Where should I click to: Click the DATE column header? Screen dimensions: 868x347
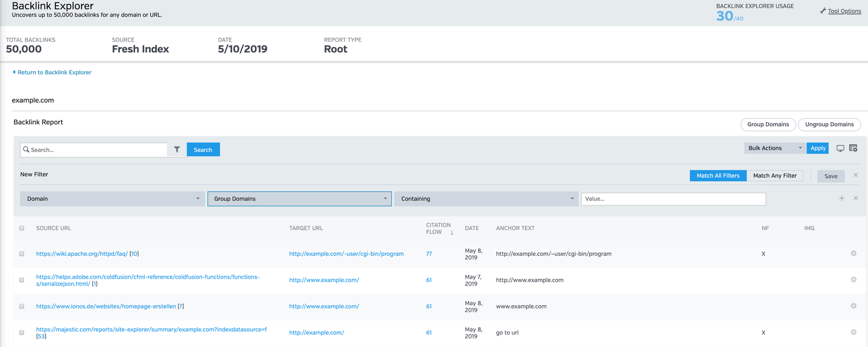click(472, 228)
